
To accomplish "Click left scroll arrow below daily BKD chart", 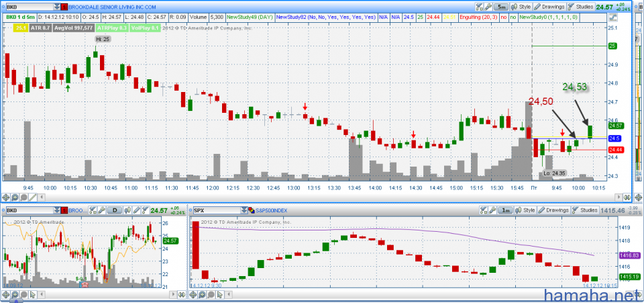I will click(42, 294).
